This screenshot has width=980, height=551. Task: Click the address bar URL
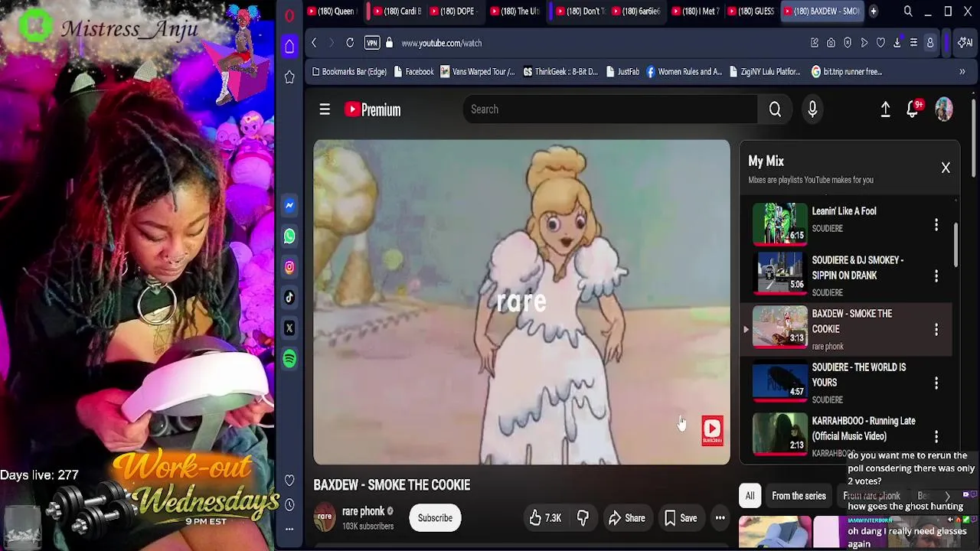(x=441, y=43)
